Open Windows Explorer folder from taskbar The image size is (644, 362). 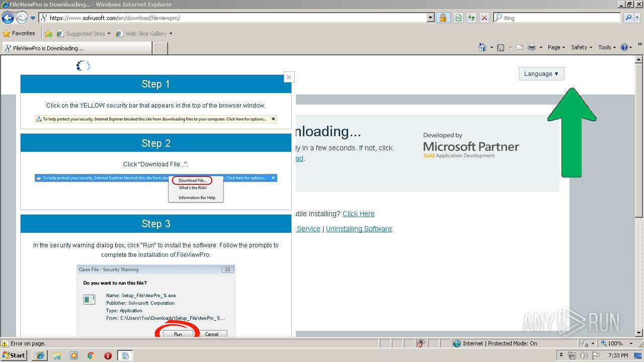tap(57, 355)
